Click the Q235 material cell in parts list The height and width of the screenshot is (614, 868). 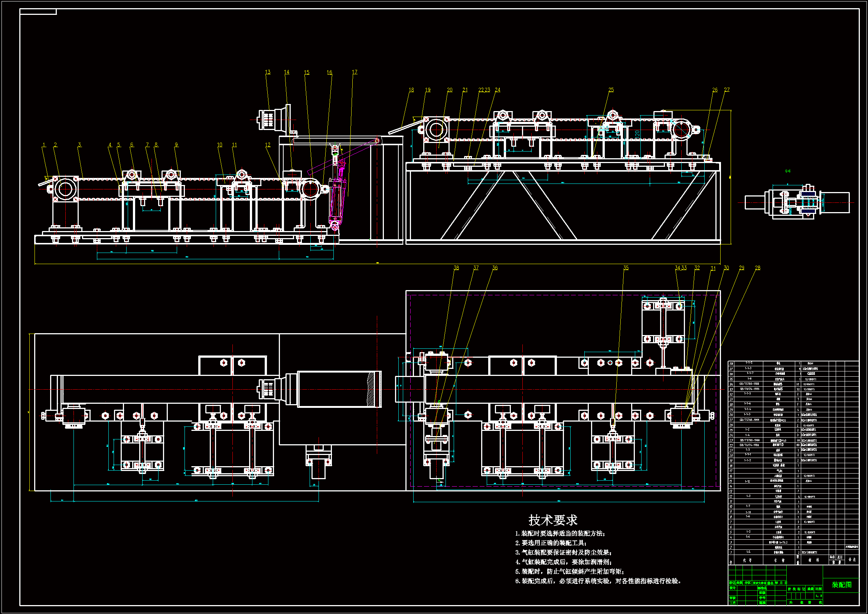click(x=811, y=374)
